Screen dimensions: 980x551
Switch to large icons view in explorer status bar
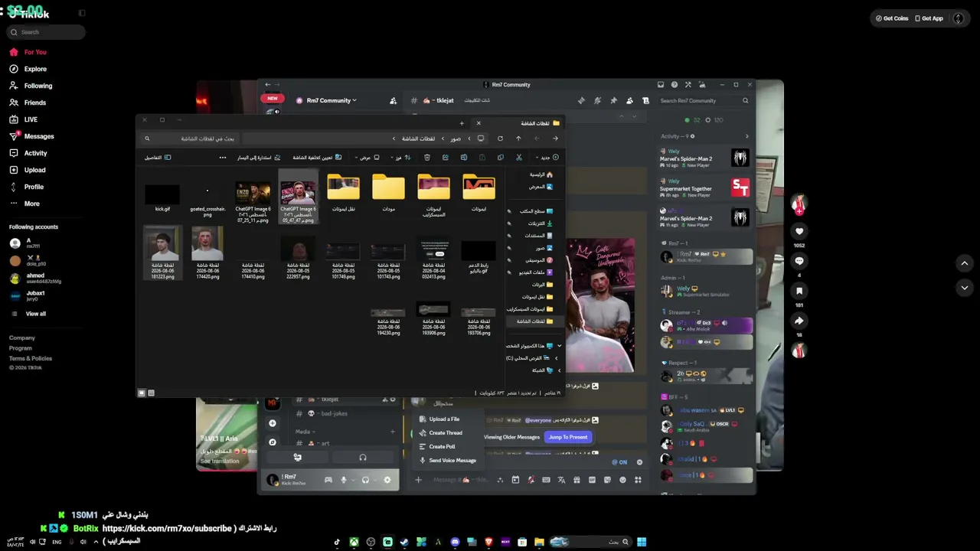(x=142, y=393)
